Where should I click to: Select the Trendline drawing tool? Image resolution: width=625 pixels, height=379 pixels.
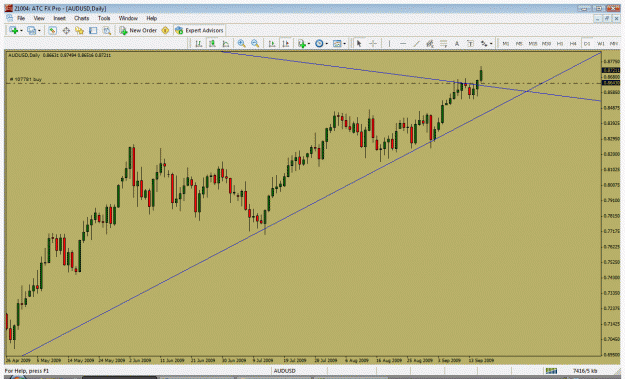point(416,43)
